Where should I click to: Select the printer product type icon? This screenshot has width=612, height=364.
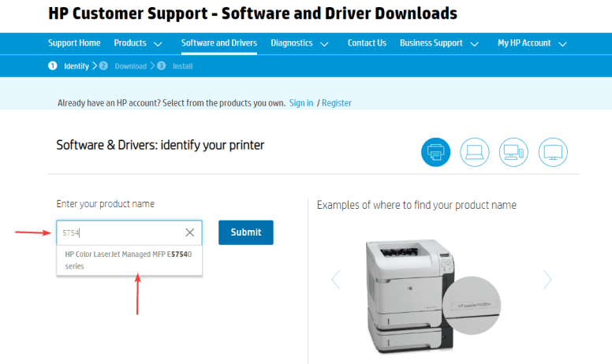[435, 151]
